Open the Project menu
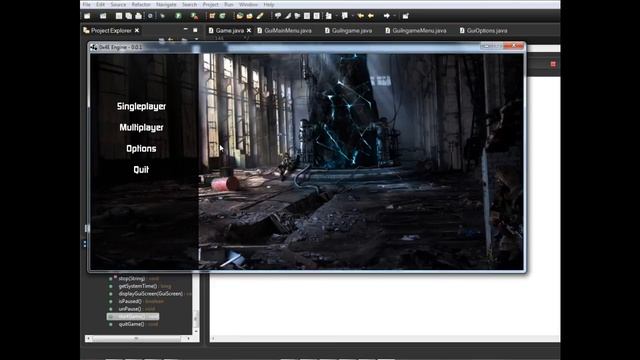This screenshot has width=640, height=360. tap(211, 4)
